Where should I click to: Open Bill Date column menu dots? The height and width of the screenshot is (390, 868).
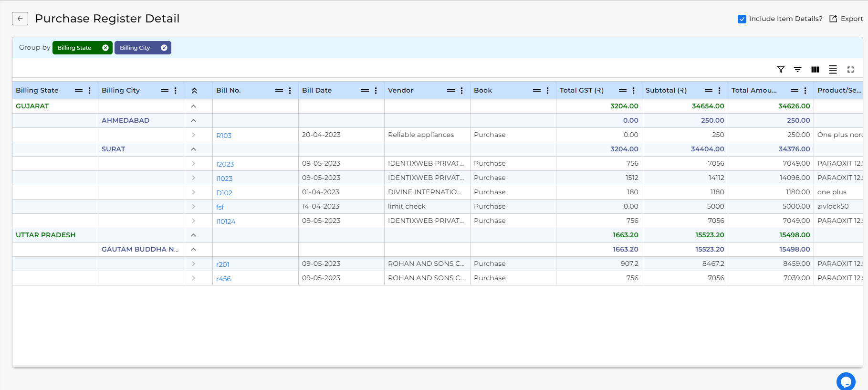point(376,91)
